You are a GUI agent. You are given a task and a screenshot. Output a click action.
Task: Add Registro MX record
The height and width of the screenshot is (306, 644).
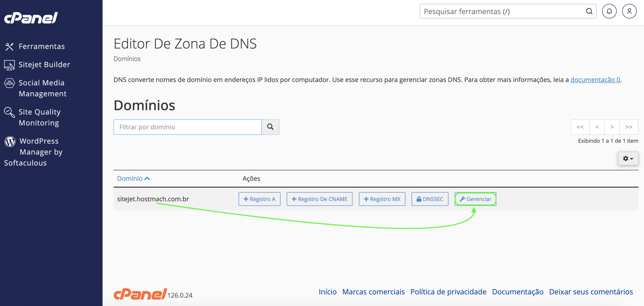click(382, 199)
